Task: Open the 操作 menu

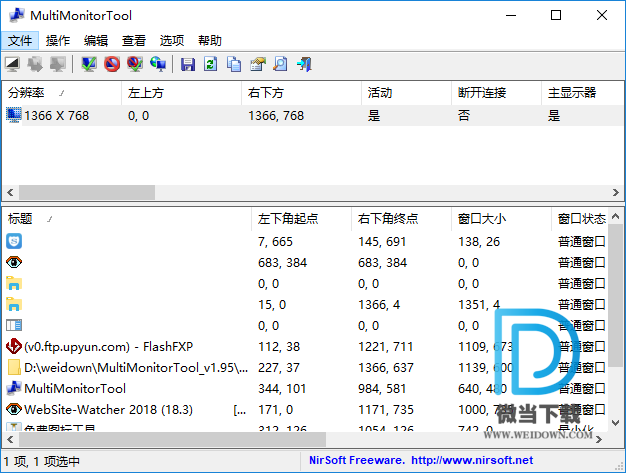Action: (58, 40)
